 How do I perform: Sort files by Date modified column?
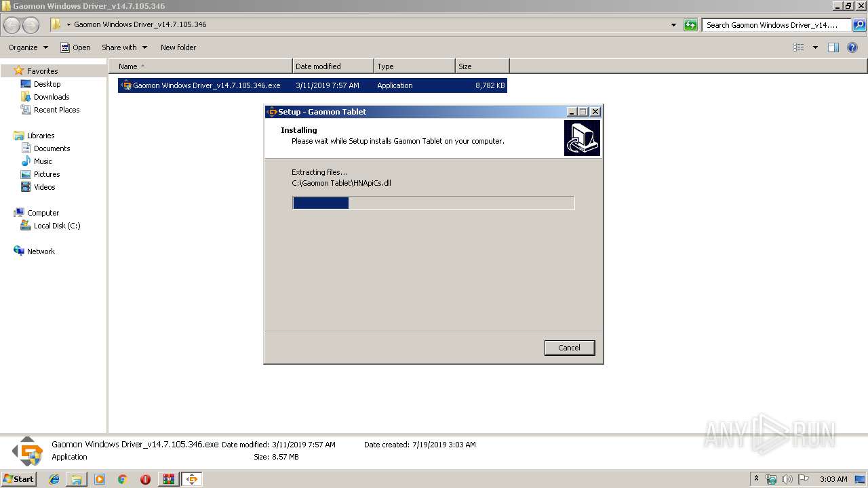(x=333, y=66)
